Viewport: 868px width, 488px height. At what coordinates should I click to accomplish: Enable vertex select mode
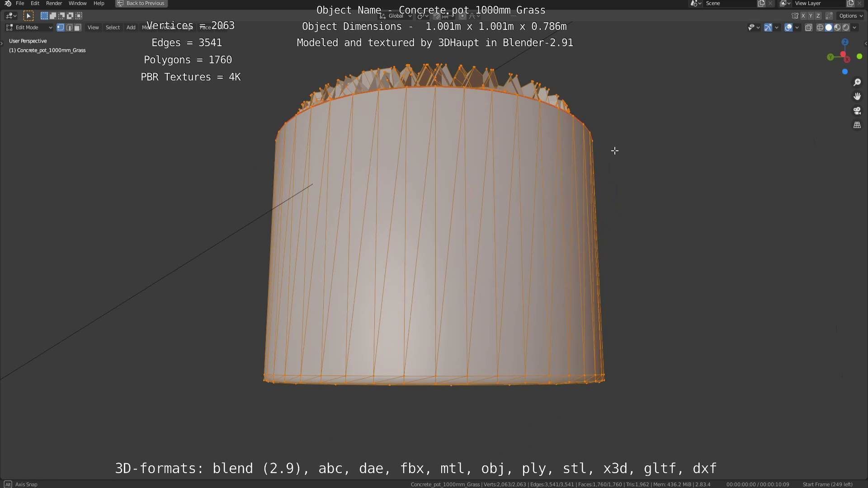tap(61, 28)
